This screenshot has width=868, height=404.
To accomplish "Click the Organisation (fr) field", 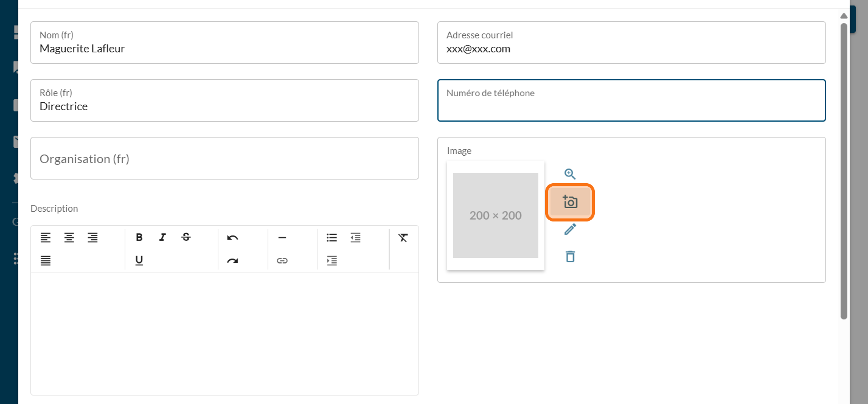I will click(224, 158).
